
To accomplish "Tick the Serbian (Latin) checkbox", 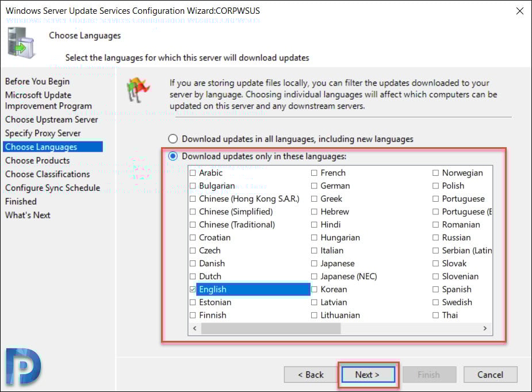I will tap(435, 250).
